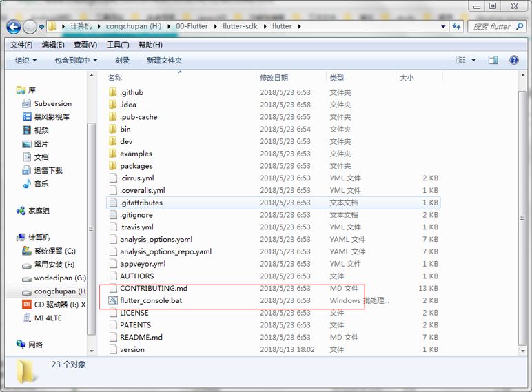Click the navigation pane scroll up arrow

pos(91,75)
